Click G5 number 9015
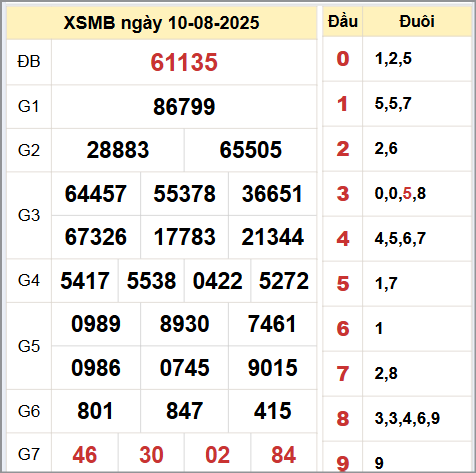Viewport: 476px width, 473px height. point(272,368)
